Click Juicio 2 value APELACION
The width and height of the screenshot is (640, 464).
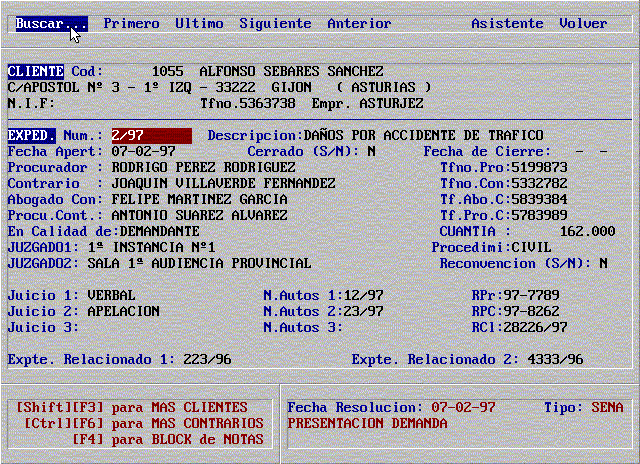pos(123,311)
